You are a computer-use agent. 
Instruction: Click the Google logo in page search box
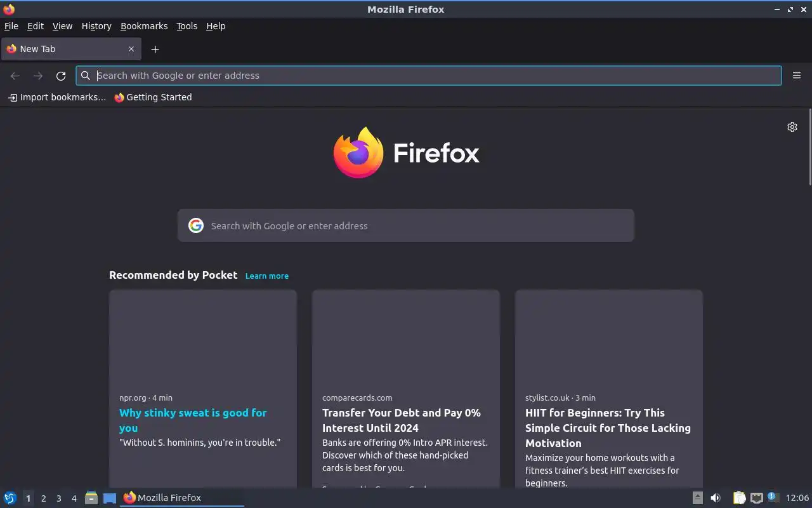[x=196, y=225]
